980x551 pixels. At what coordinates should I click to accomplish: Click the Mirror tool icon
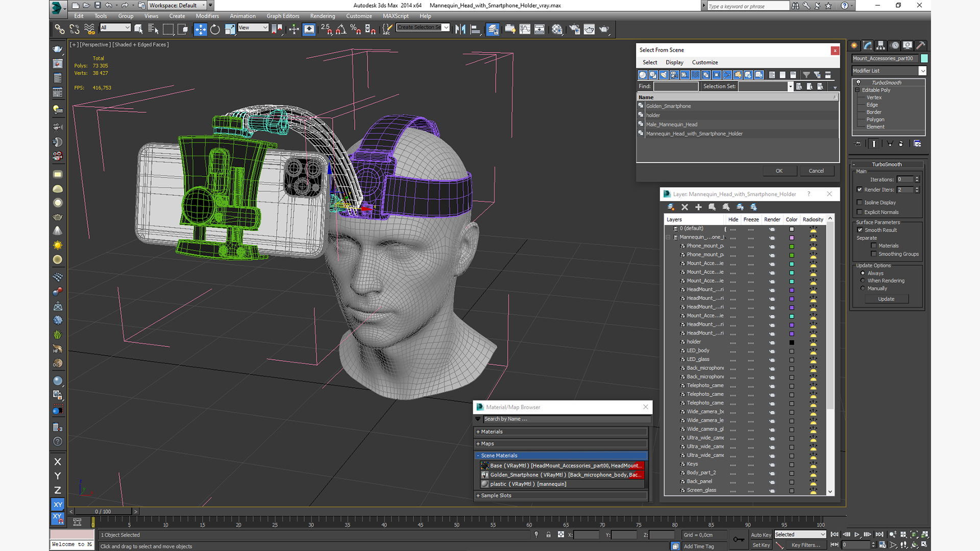coord(460,29)
